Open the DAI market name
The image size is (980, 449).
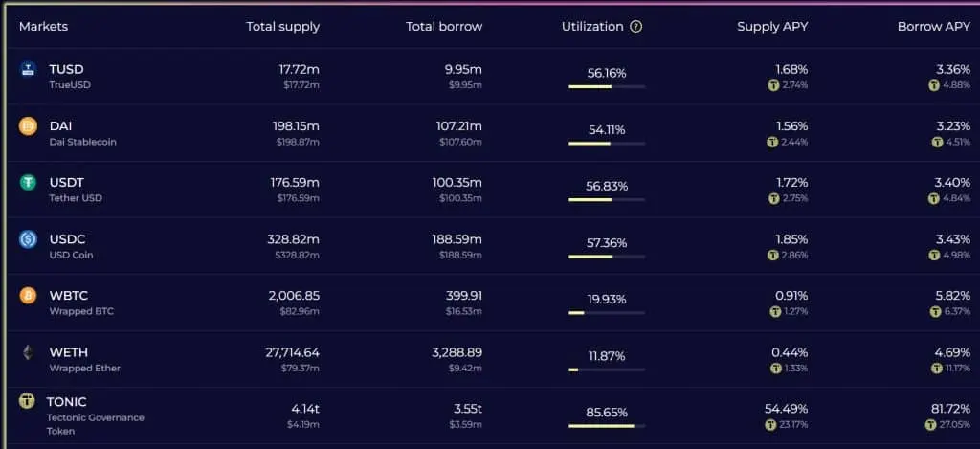coord(60,125)
